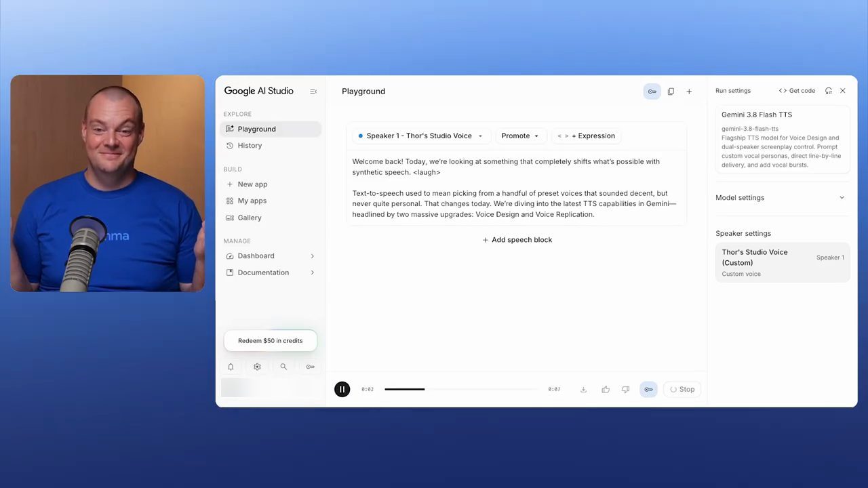This screenshot has width=868, height=488.
Task: Click the Speaker settings label
Action: click(743, 234)
